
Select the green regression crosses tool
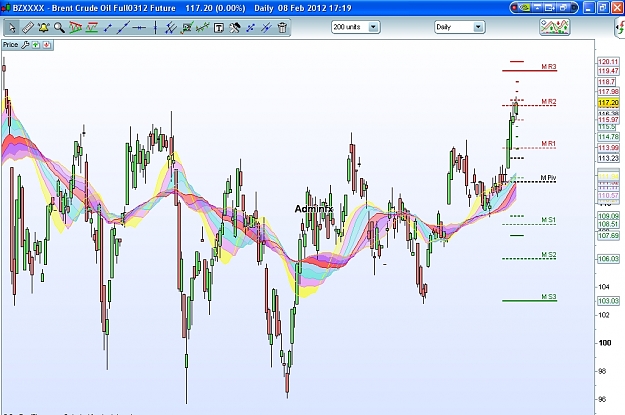click(x=202, y=28)
